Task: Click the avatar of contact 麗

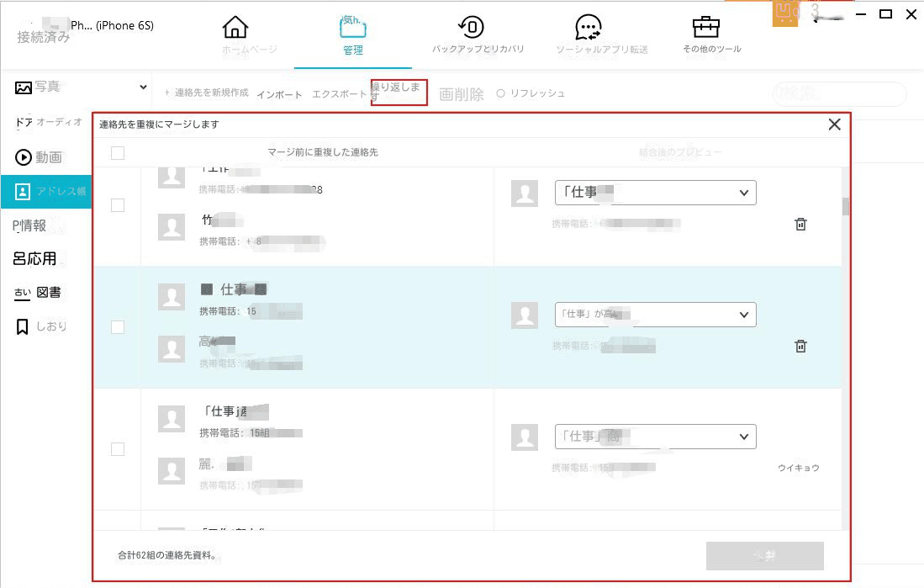Action: 172,470
